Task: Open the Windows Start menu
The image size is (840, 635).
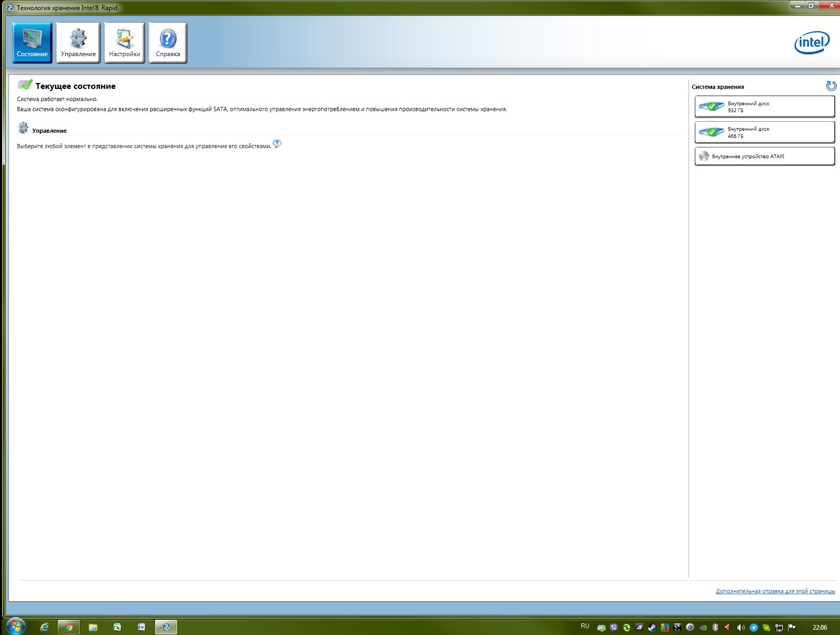Action: [x=15, y=627]
